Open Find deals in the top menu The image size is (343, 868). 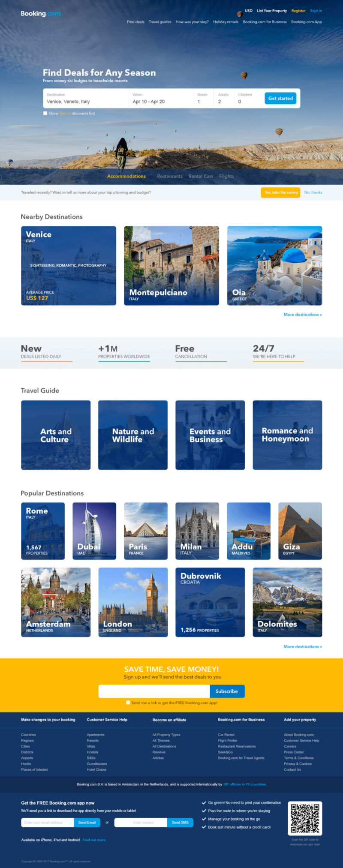click(x=135, y=22)
